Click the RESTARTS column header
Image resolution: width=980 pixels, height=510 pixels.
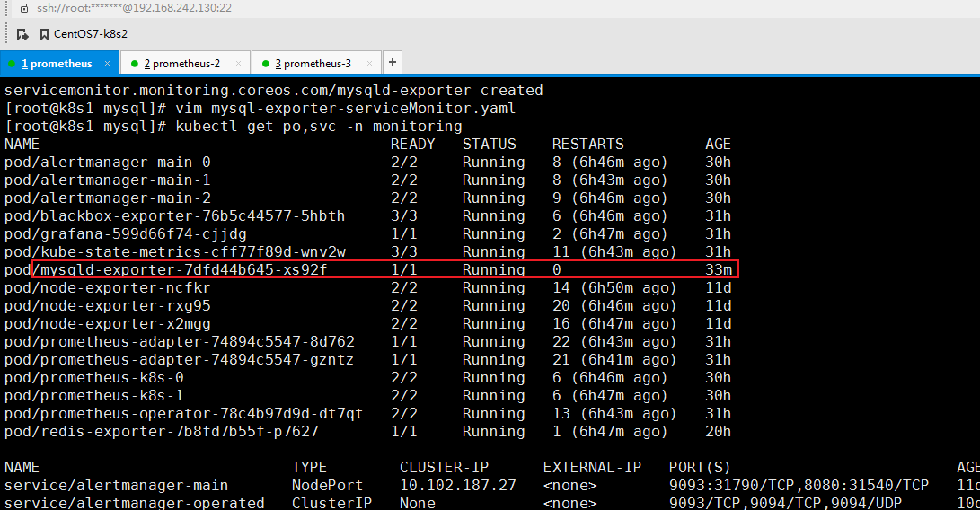pyautogui.click(x=588, y=145)
